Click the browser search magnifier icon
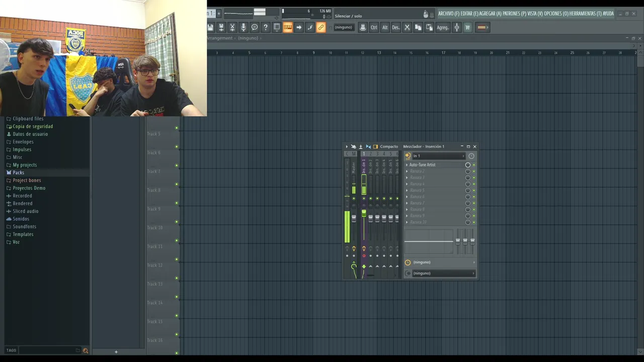644x362 pixels. click(85, 350)
